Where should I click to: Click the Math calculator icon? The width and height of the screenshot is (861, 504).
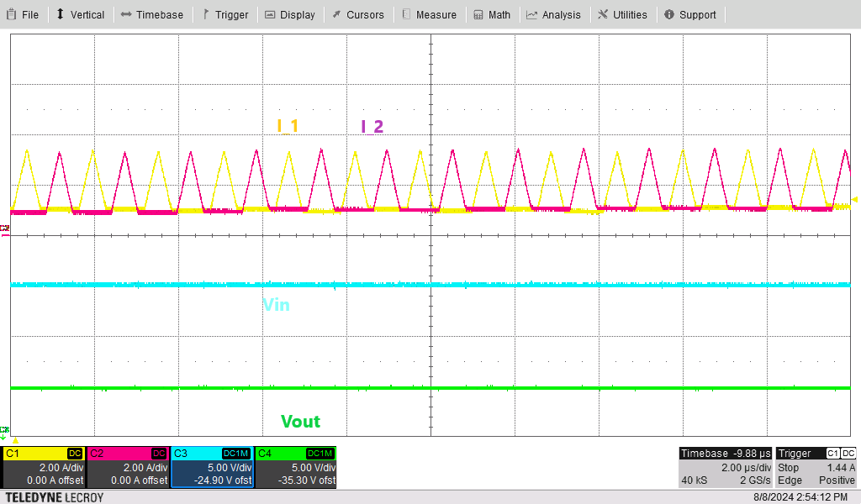point(478,14)
